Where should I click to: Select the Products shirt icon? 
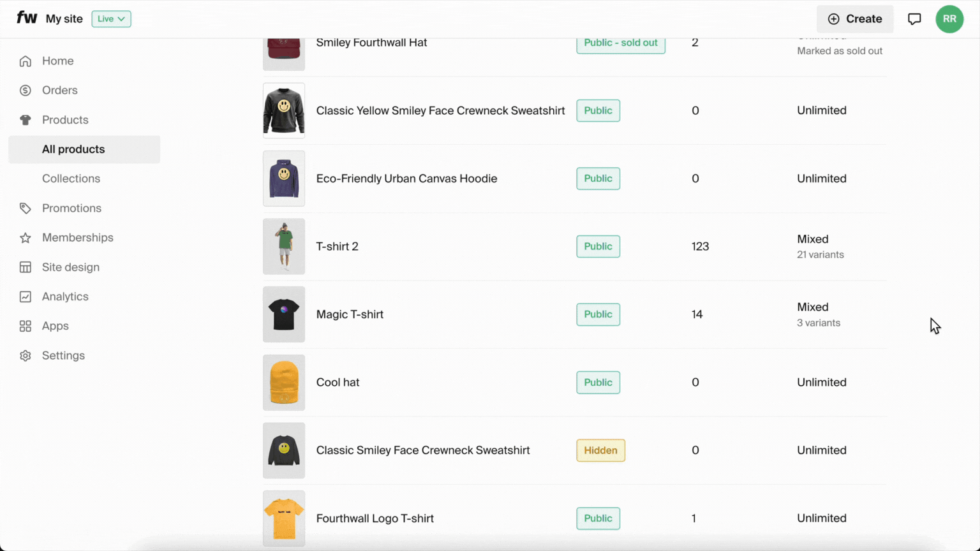click(x=25, y=119)
